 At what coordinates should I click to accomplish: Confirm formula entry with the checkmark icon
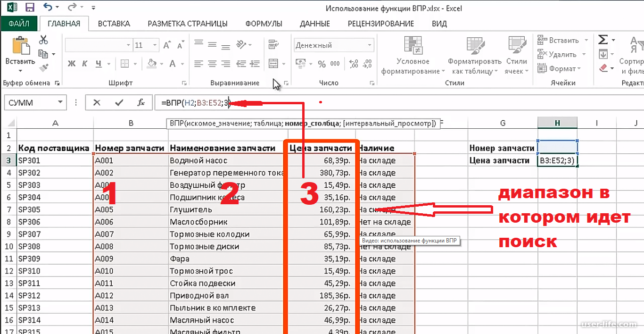[119, 102]
